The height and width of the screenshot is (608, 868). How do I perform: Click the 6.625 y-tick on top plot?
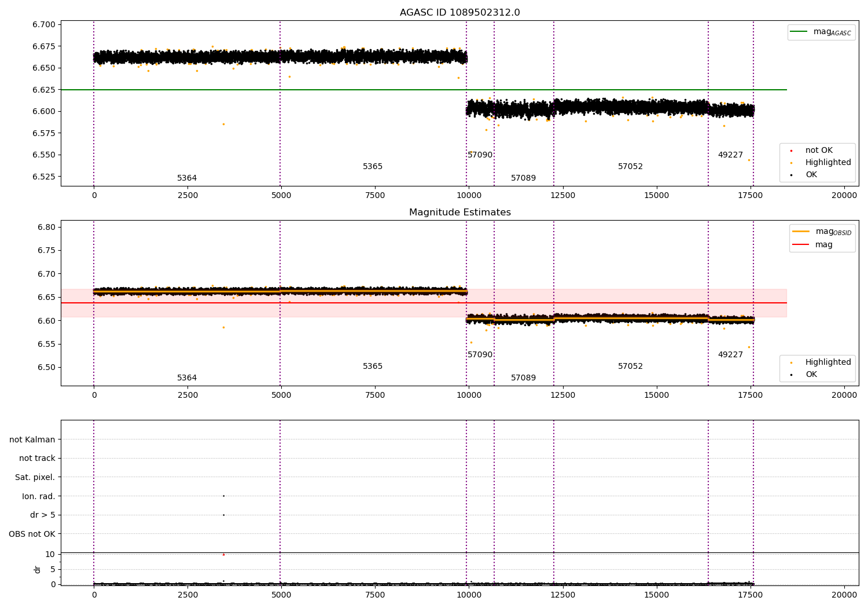[x=44, y=90]
